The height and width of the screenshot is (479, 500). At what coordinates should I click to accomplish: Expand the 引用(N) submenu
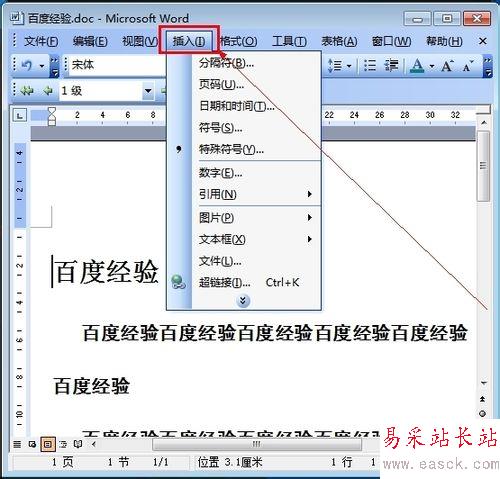(244, 194)
